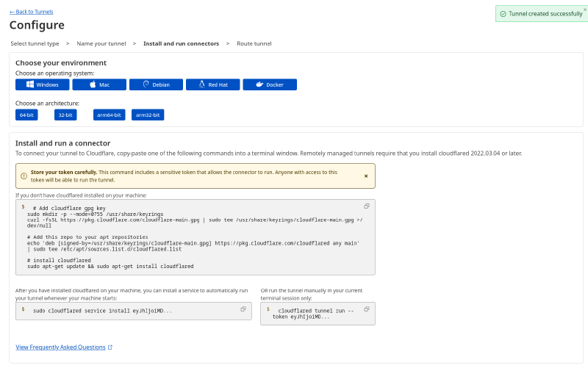588x368 pixels.
Task: Click the 'Add cloudflare gpg key' comment line
Action: pyautogui.click(x=69, y=209)
